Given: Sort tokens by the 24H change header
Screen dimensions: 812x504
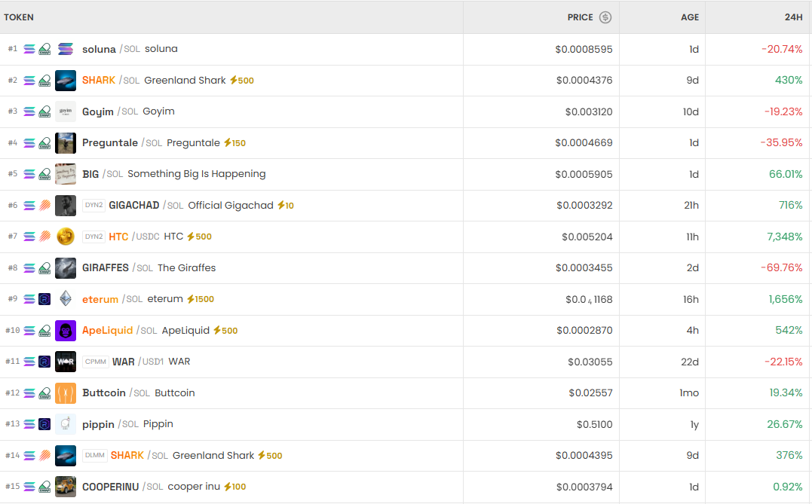Looking at the screenshot, I should (793, 17).
